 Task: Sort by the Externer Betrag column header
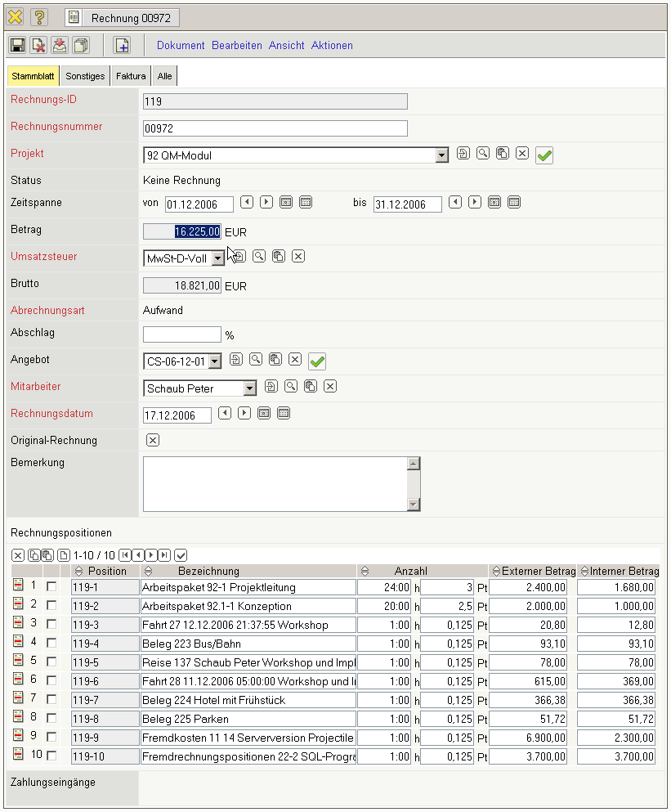532,571
